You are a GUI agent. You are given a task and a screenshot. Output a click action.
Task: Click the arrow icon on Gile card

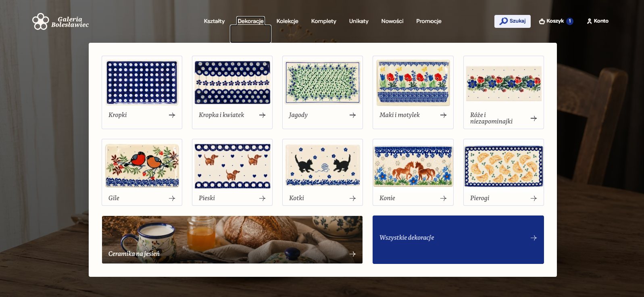click(x=172, y=198)
